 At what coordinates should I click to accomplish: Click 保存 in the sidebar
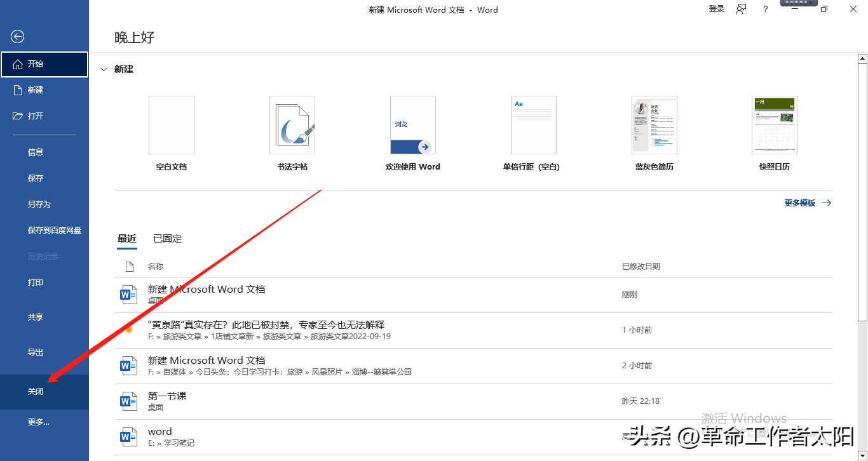tap(44, 178)
